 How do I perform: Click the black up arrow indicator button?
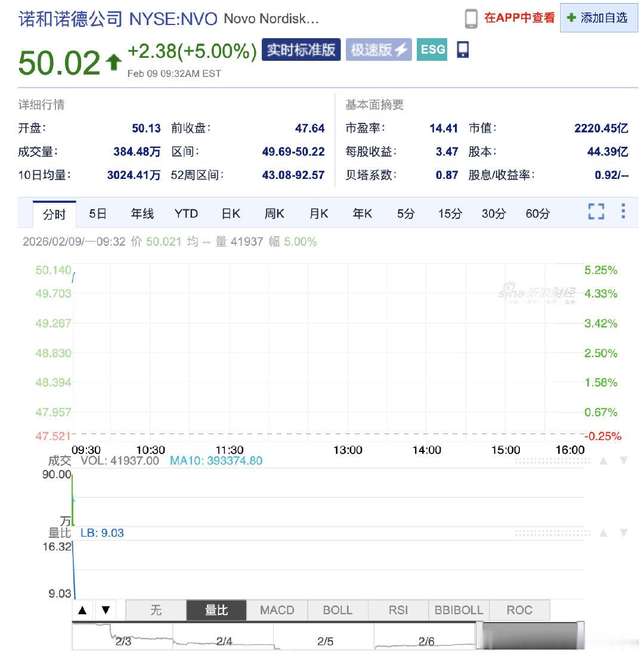pyautogui.click(x=82, y=610)
